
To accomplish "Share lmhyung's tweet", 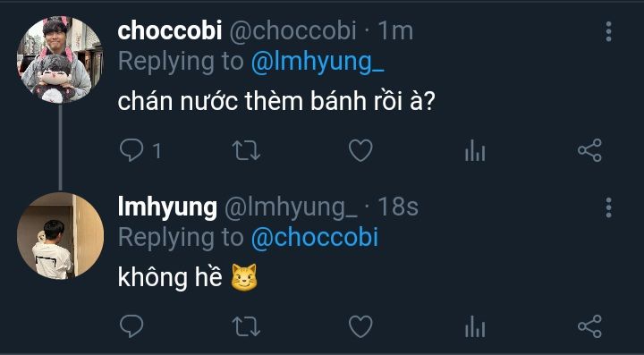I will point(589,326).
